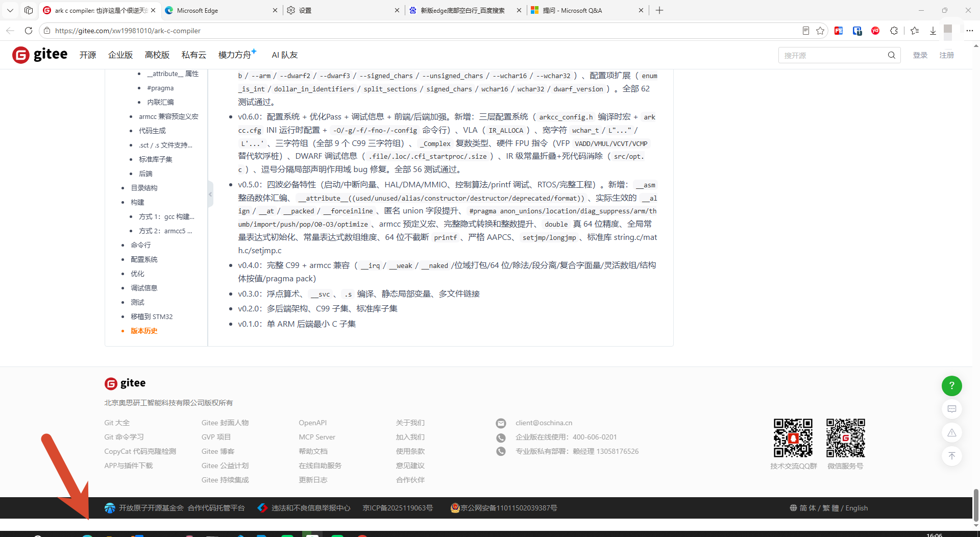Open the blue extension with badge 1

(857, 31)
